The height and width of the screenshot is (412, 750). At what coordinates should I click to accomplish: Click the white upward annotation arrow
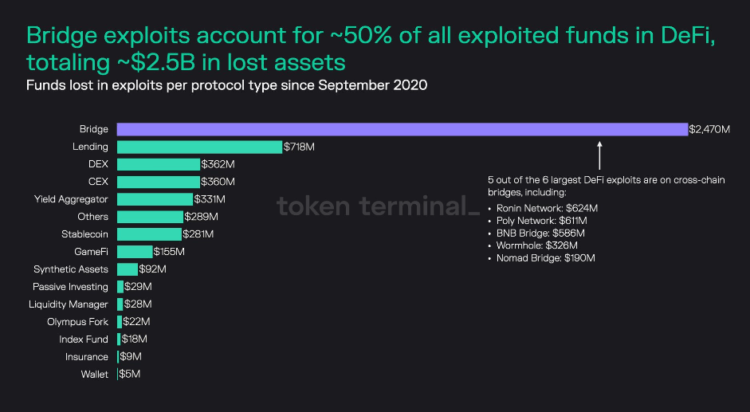[x=600, y=158]
